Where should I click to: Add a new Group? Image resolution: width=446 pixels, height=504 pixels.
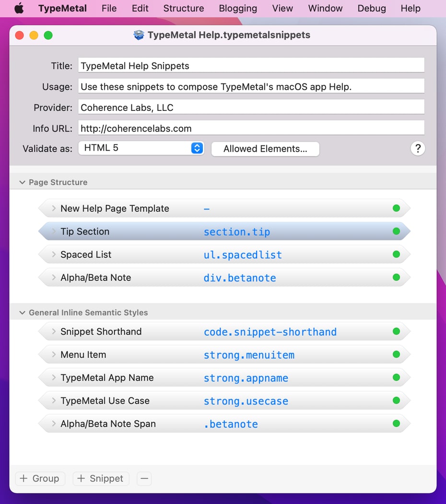40,479
